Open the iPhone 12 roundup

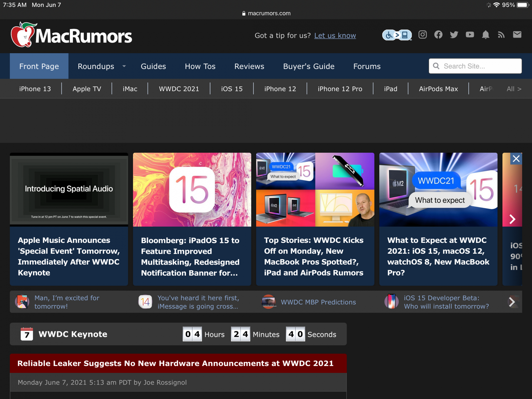click(280, 89)
